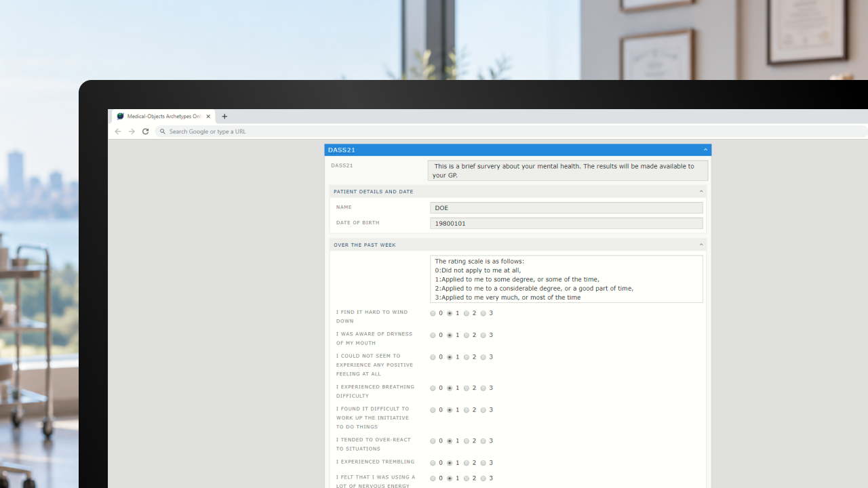
Task: Select 0 for experienced trembling
Action: click(433, 463)
